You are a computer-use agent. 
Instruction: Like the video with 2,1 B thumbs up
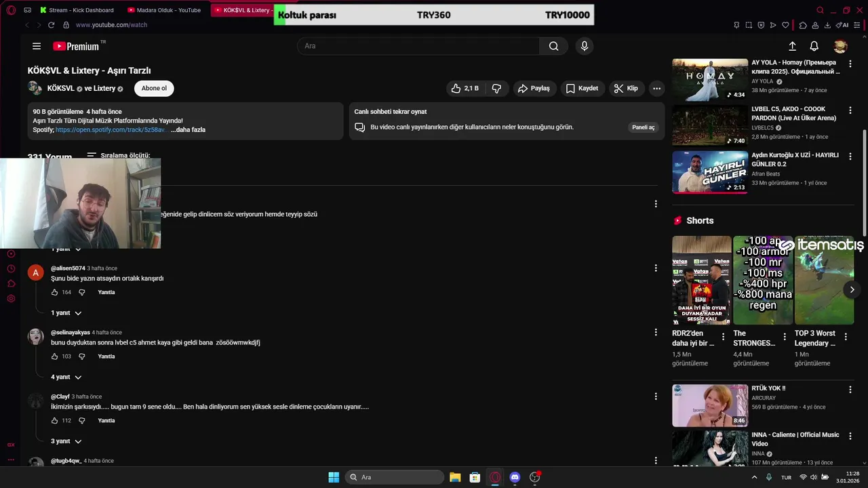tap(465, 88)
